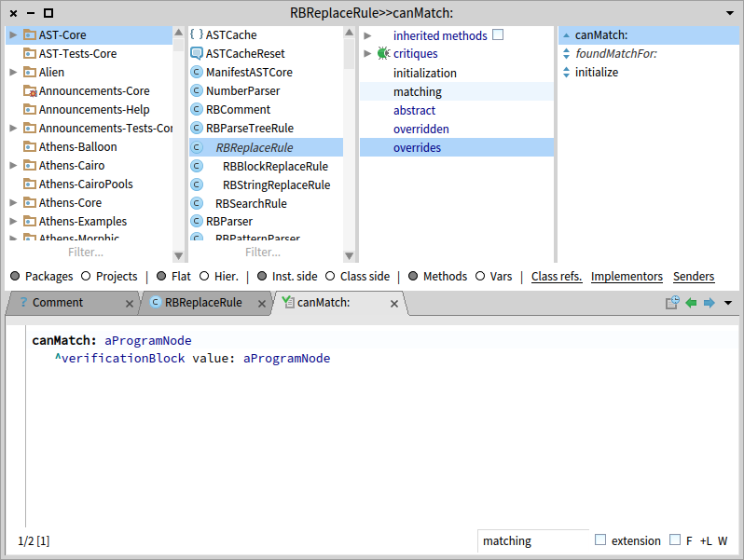Screen dimensions: 744x560
Task: Click the Announcements-Help package folder icon
Action: point(30,109)
